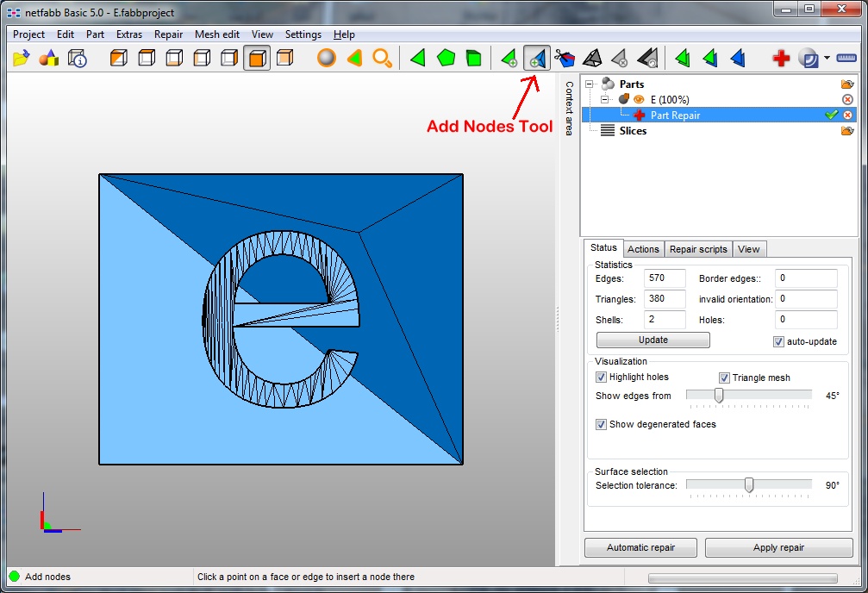Click the measuring ruler icon
Viewport: 868px width, 593px height.
(846, 58)
